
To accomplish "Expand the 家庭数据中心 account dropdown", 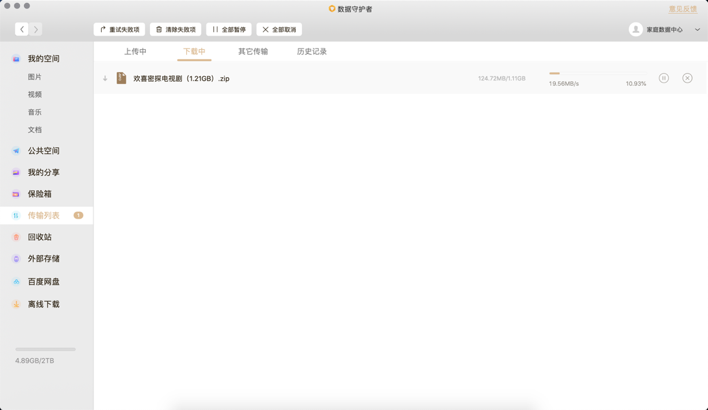I will pos(696,30).
